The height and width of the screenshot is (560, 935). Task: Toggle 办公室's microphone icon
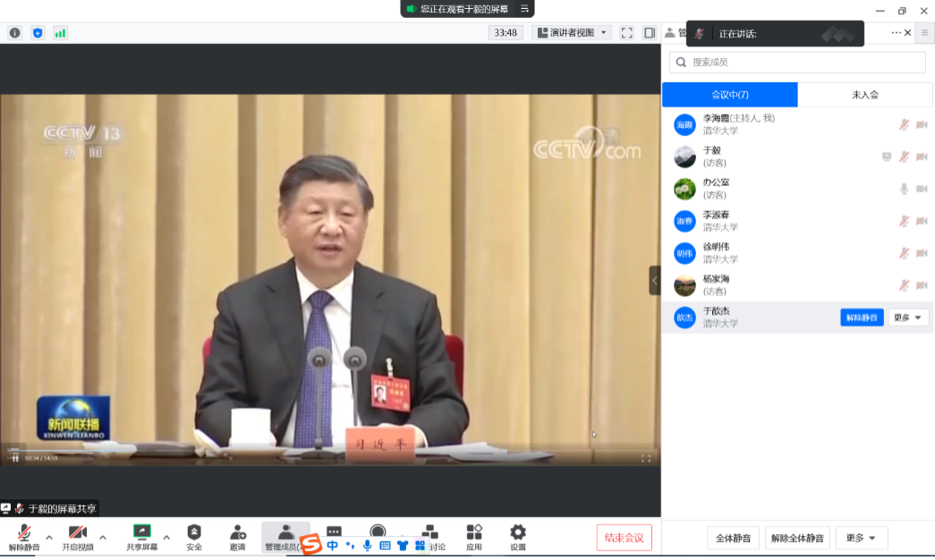904,189
